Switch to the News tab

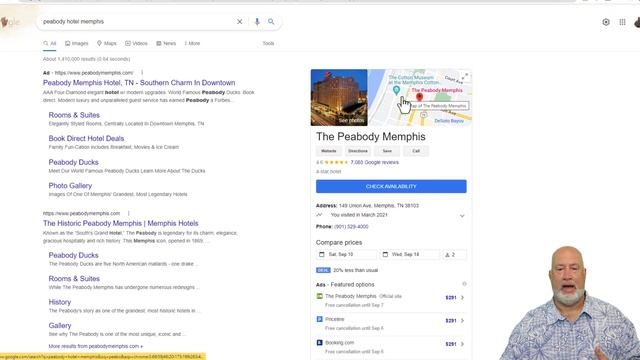coord(166,43)
